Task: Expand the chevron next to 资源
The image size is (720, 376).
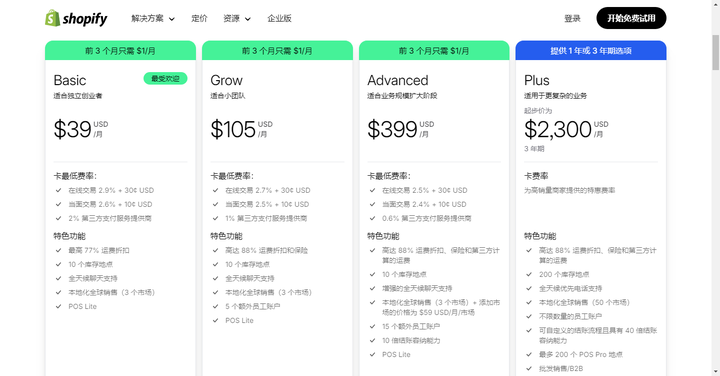Action: click(248, 19)
